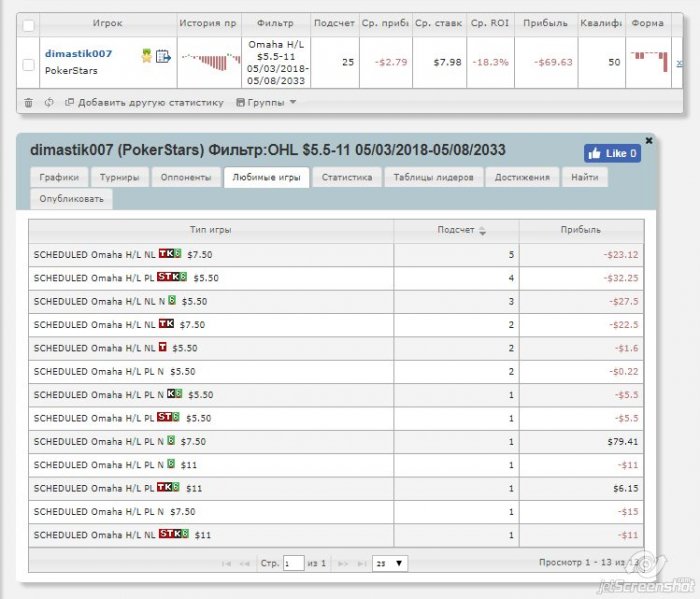Click the Форма mini chart for dimastik007

649,62
